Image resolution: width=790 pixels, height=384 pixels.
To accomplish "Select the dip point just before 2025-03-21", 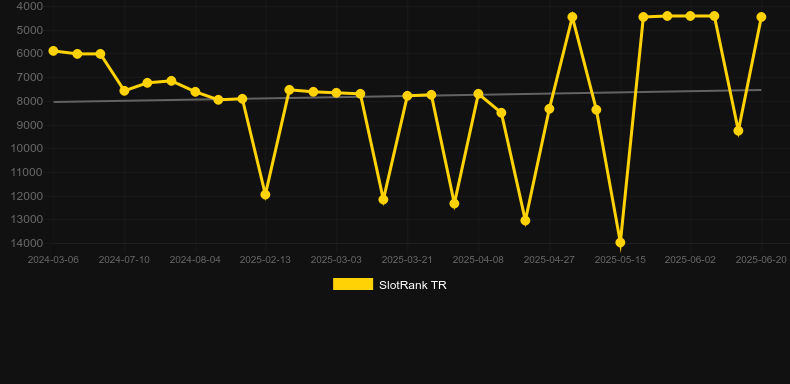I will (383, 200).
